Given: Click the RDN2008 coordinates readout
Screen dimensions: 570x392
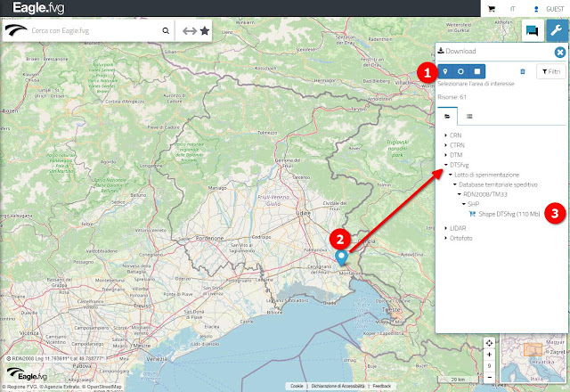Looking at the screenshot, I should [56, 358].
